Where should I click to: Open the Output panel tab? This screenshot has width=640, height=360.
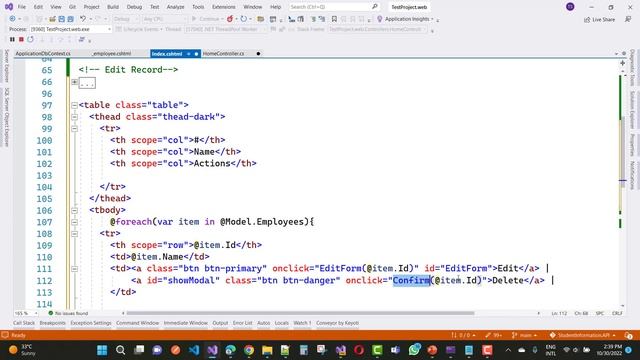point(220,323)
